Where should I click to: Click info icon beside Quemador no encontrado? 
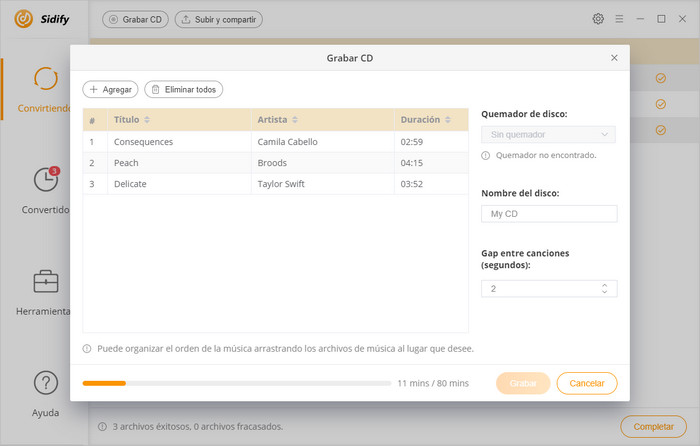486,155
